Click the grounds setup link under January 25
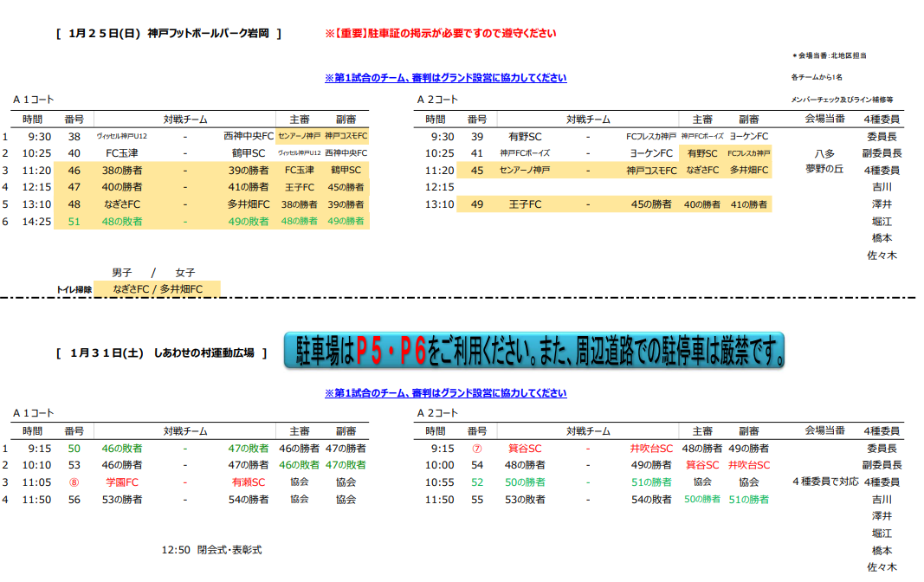Viewport: 924px width, 582px height. [445, 78]
